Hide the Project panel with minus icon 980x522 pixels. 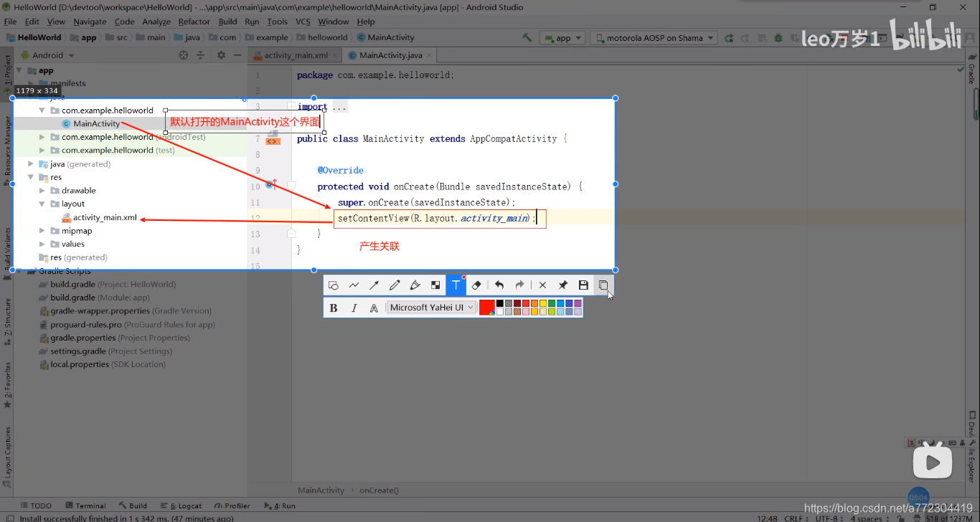tap(237, 55)
